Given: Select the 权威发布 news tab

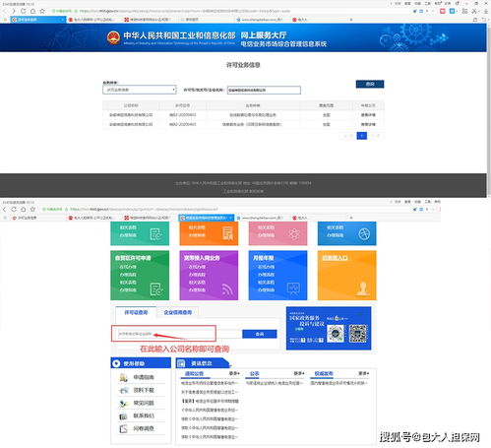Looking at the screenshot, I should click(x=324, y=373).
